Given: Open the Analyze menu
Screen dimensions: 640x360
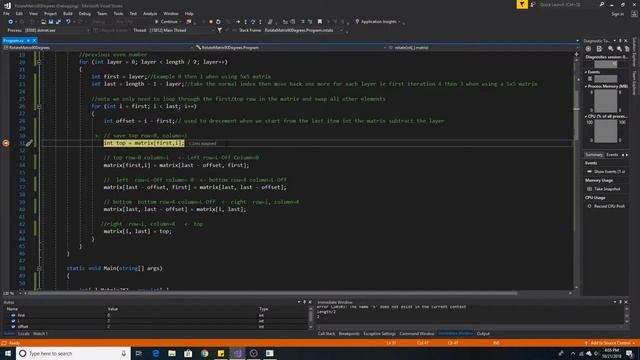Looking at the screenshot, I should pos(150,13).
